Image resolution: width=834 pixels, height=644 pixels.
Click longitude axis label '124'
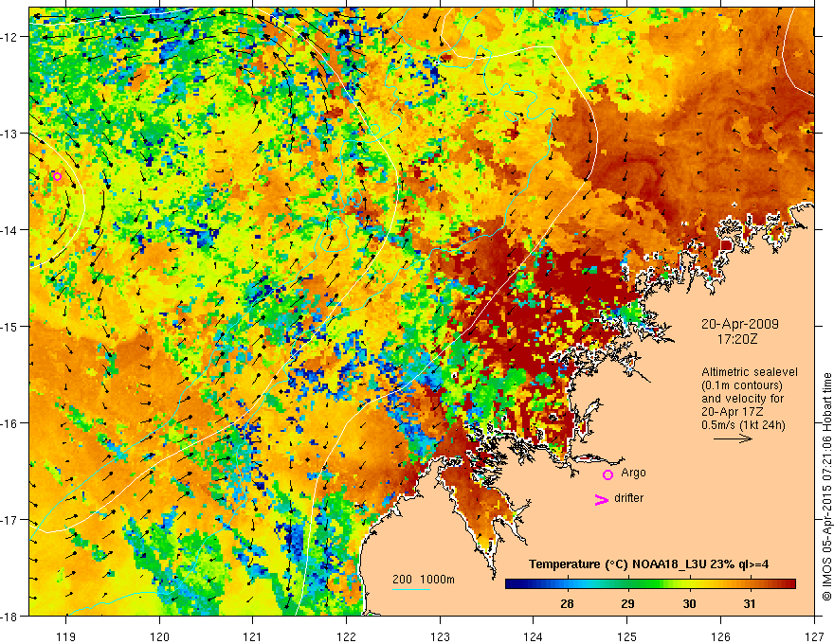click(x=534, y=636)
